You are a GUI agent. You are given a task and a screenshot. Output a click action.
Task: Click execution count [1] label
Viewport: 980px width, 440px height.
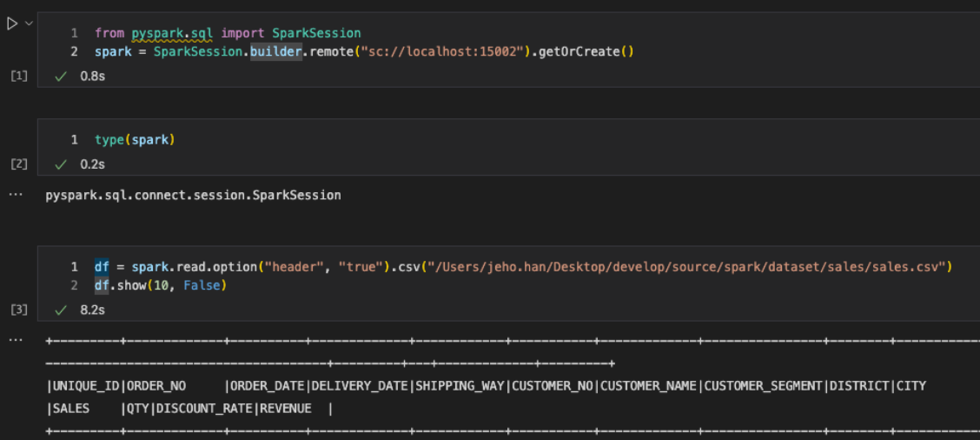pos(19,77)
